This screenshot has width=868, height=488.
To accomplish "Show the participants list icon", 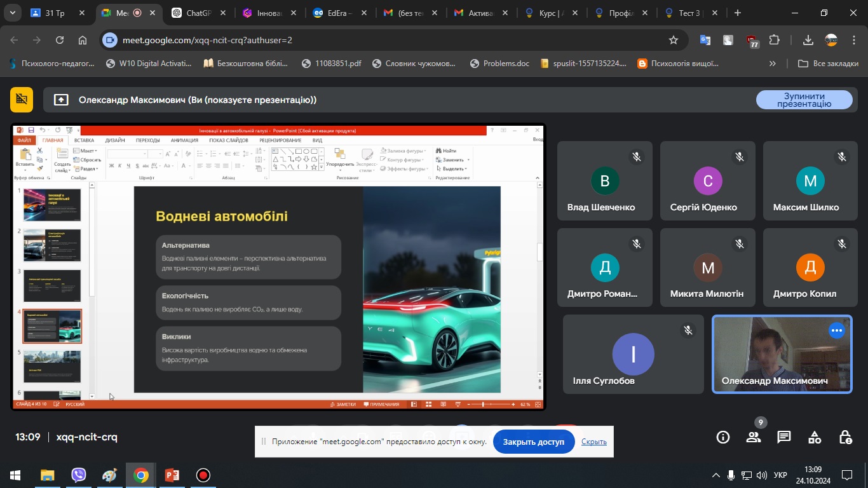I will 754,437.
